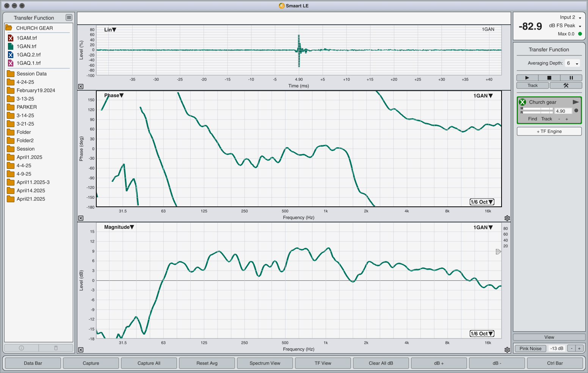Click the + TF Engine button
The image size is (588, 373).
[549, 131]
